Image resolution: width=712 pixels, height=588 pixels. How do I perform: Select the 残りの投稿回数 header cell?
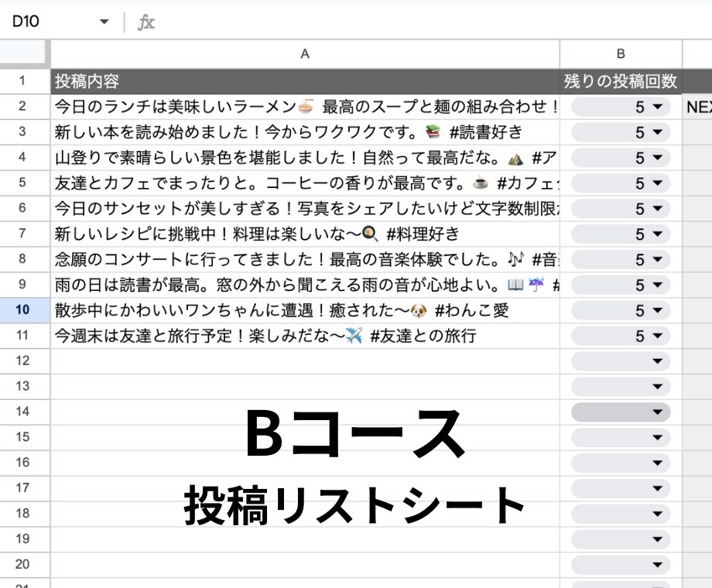(x=621, y=81)
